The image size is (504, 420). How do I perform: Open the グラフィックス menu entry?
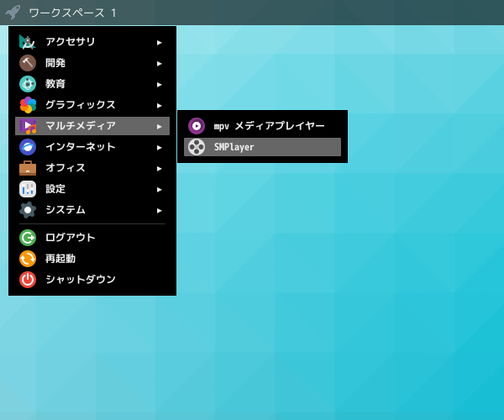pyautogui.click(x=92, y=105)
